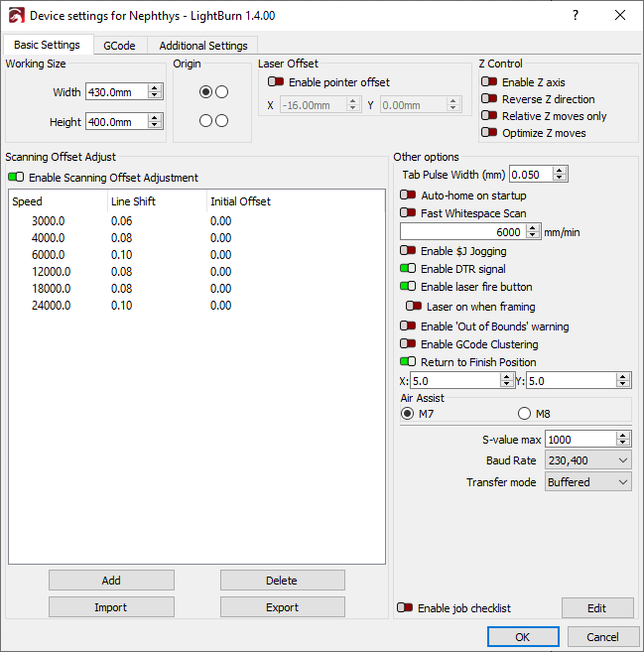Open the Baud Rate dropdown
Image resolution: width=644 pixels, height=652 pixels.
[x=588, y=460]
